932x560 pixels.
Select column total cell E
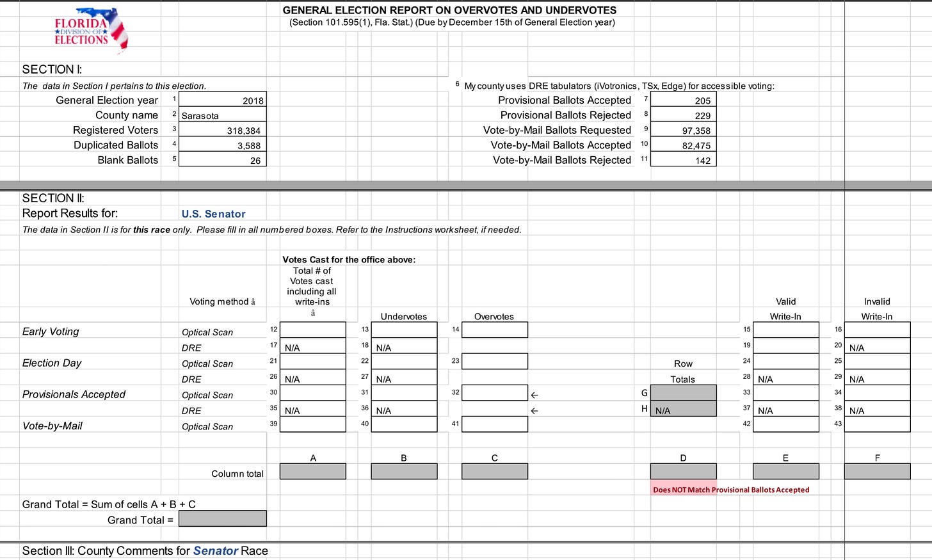click(x=786, y=471)
